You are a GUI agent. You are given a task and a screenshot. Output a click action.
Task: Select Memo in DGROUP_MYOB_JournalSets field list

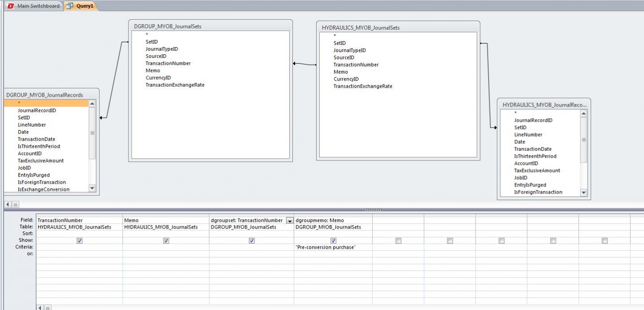tap(153, 71)
